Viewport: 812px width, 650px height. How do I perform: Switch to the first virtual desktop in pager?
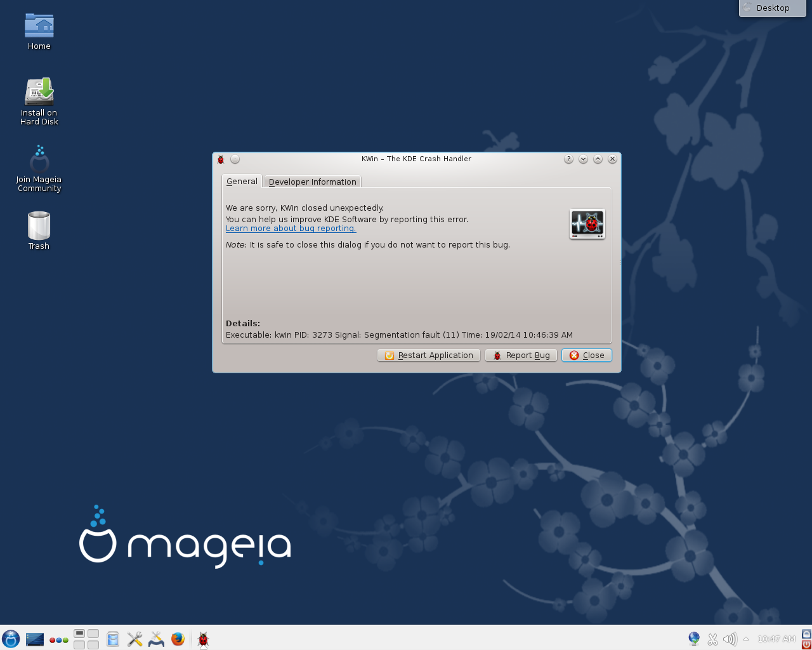tap(79, 633)
